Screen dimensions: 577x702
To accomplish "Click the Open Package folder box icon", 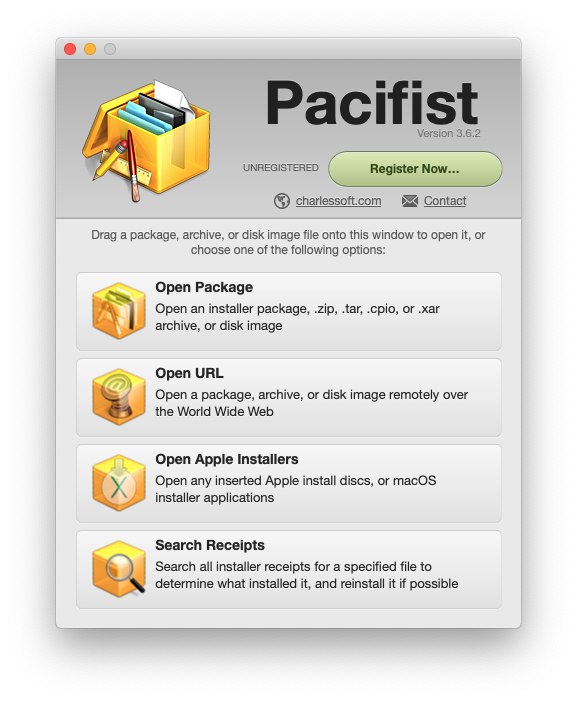I will tap(119, 311).
